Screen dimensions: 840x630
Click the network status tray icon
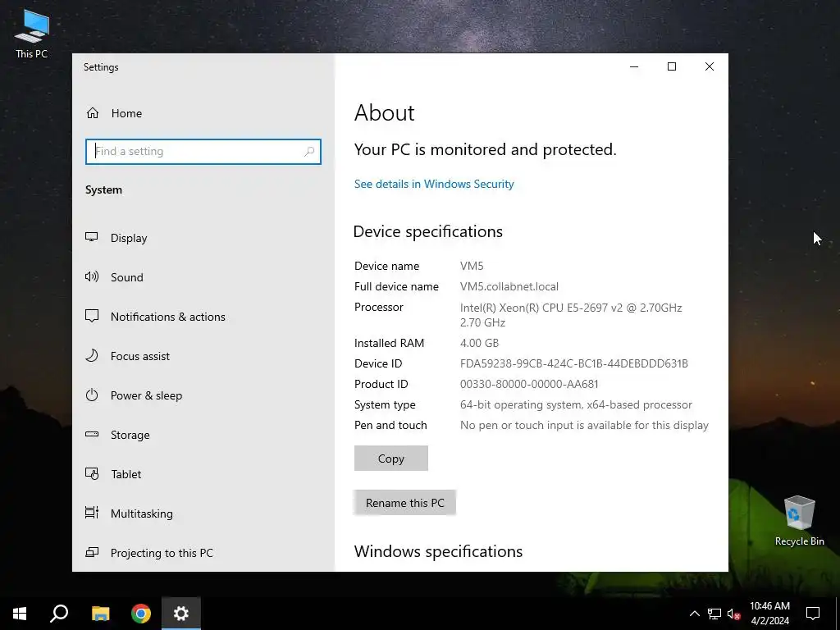pyautogui.click(x=714, y=614)
